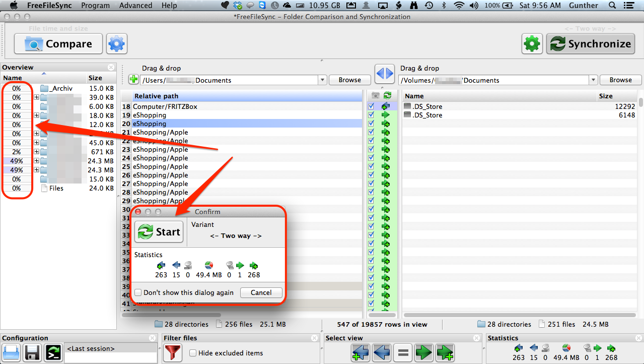Click the blue comparison settings gear icon
This screenshot has height=364, width=644.
tap(117, 44)
